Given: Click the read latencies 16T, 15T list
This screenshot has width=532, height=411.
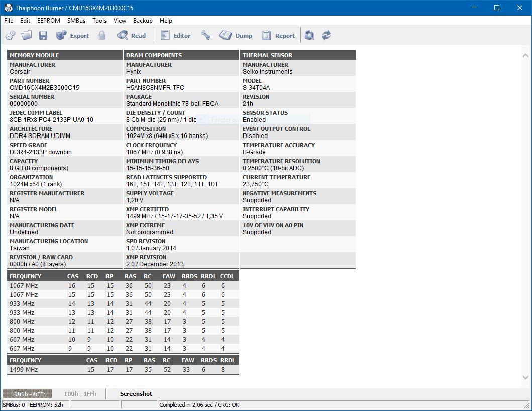Looking at the screenshot, I should click(172, 184).
